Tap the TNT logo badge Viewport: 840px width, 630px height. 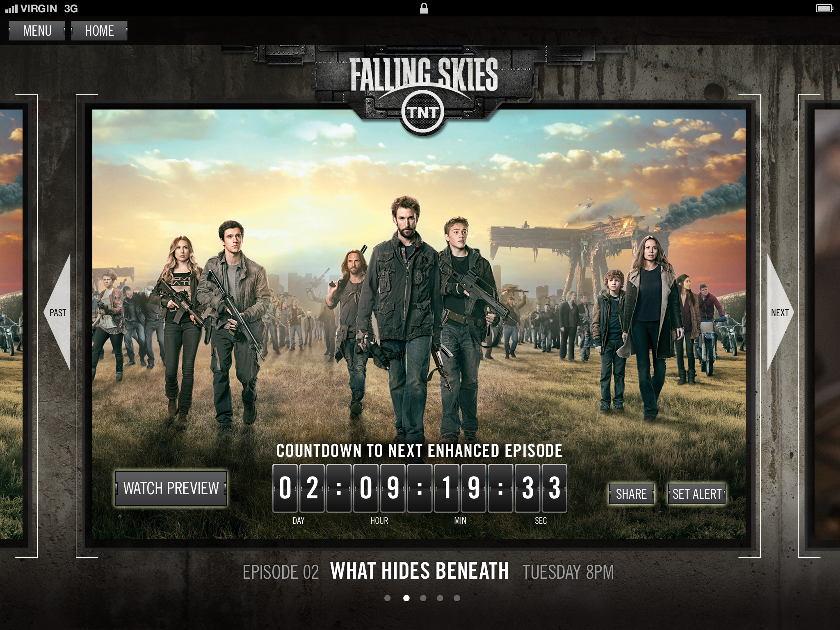coord(423,112)
